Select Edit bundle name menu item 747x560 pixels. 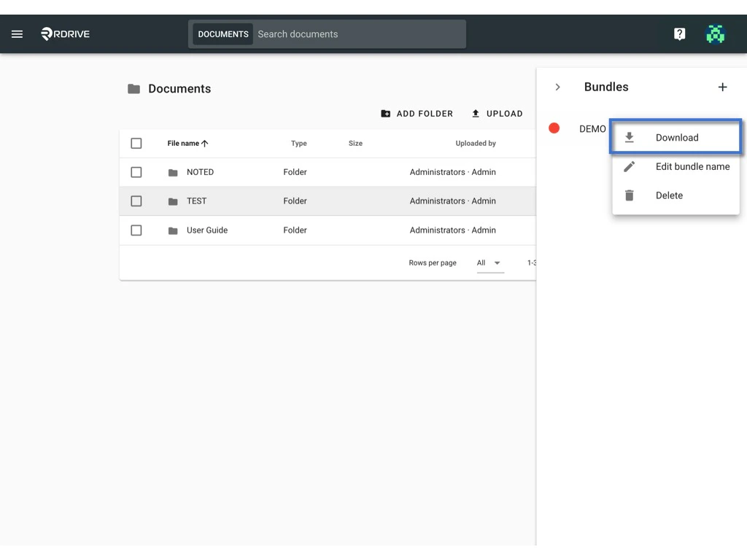click(x=676, y=166)
